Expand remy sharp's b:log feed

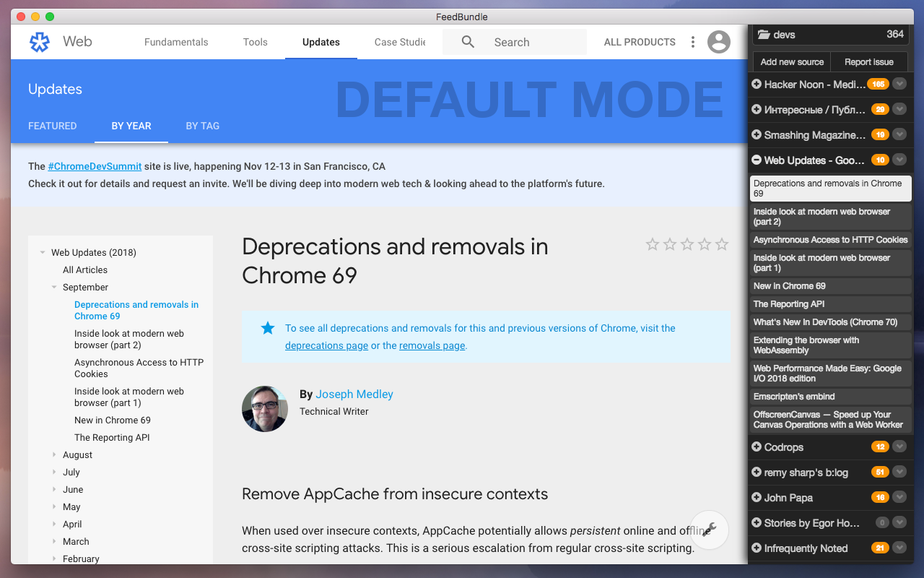(757, 473)
